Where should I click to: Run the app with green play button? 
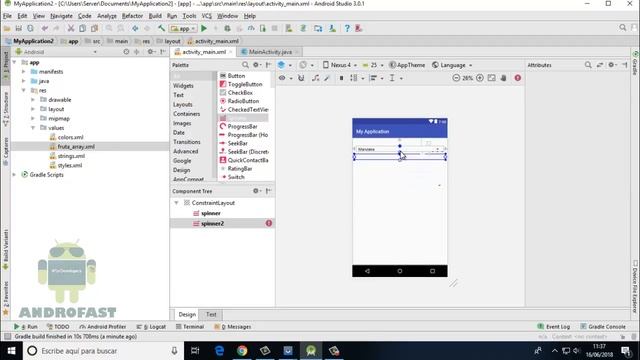[x=204, y=28]
